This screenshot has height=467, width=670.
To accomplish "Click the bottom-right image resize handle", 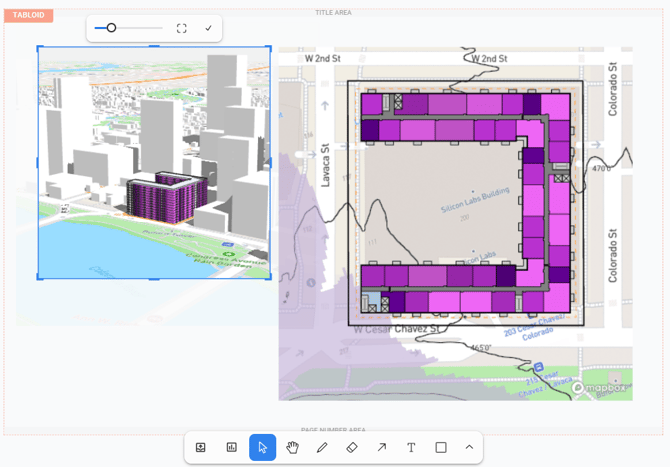I will [270, 278].
